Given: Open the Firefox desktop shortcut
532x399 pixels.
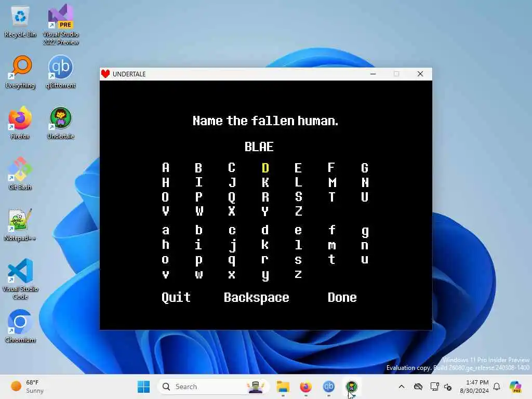Looking at the screenshot, I should click(20, 123).
